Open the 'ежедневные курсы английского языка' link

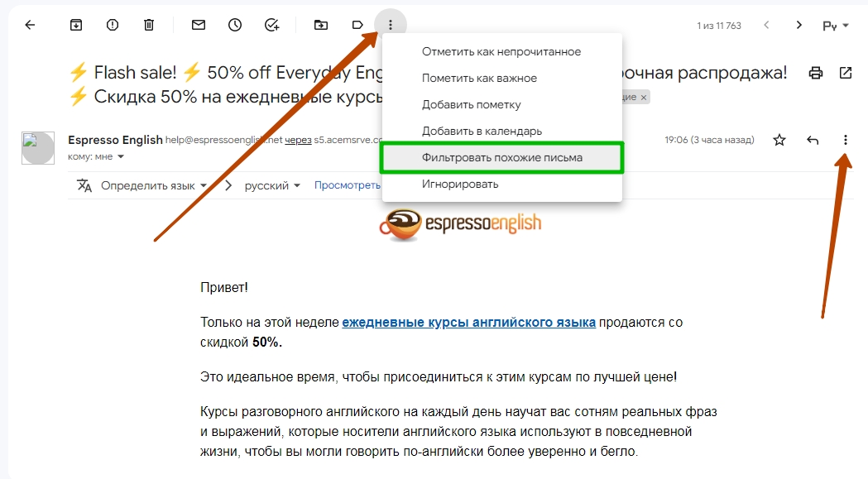click(x=469, y=323)
